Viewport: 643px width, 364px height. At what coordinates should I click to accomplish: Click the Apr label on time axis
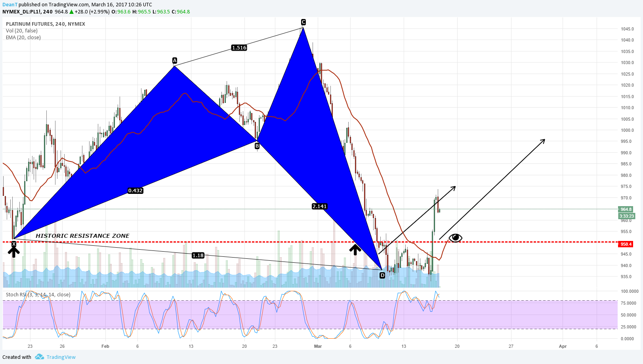coord(563,346)
